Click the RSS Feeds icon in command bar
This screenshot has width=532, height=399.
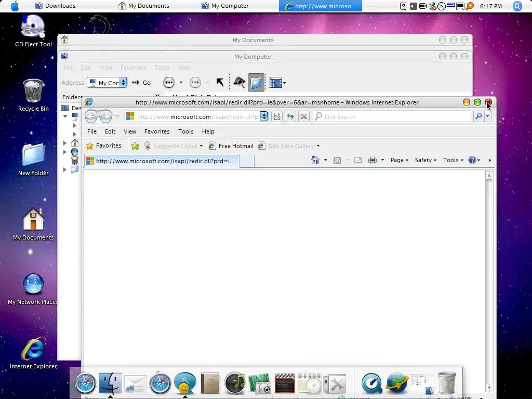pyautogui.click(x=337, y=160)
